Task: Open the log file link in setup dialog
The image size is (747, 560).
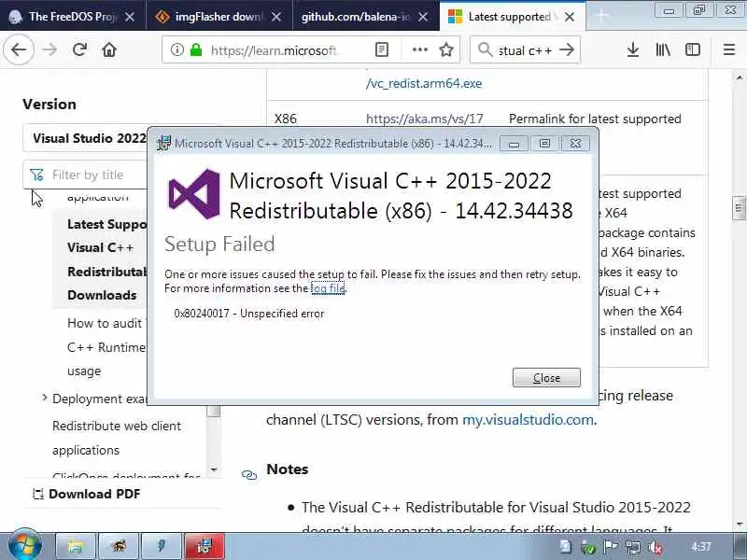Action: pyautogui.click(x=328, y=288)
